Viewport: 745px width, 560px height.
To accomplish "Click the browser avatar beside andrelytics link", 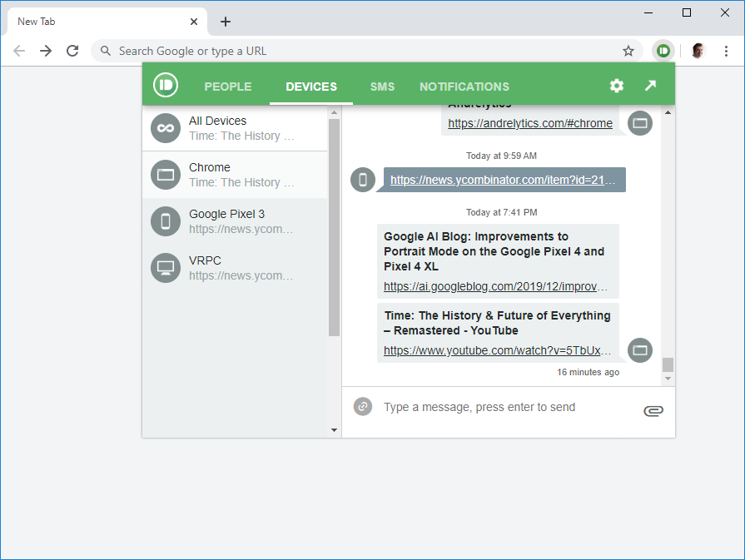I will (640, 123).
